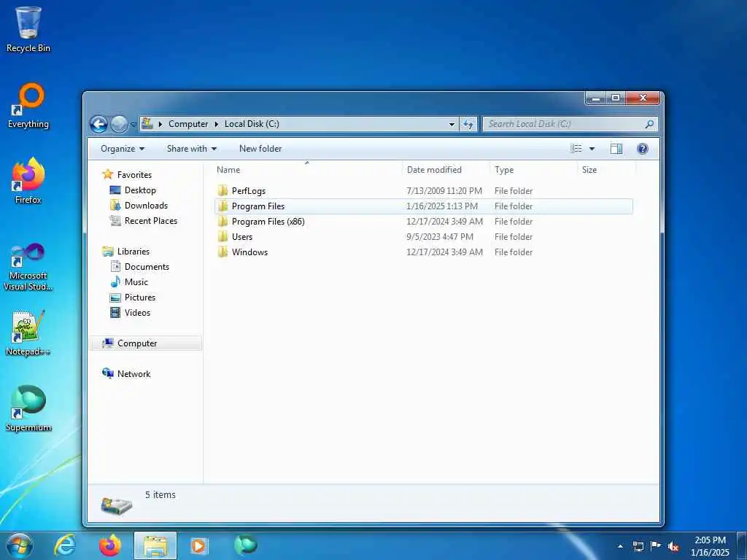Open Documents library
Viewport: 747px width, 560px height.
[147, 267]
